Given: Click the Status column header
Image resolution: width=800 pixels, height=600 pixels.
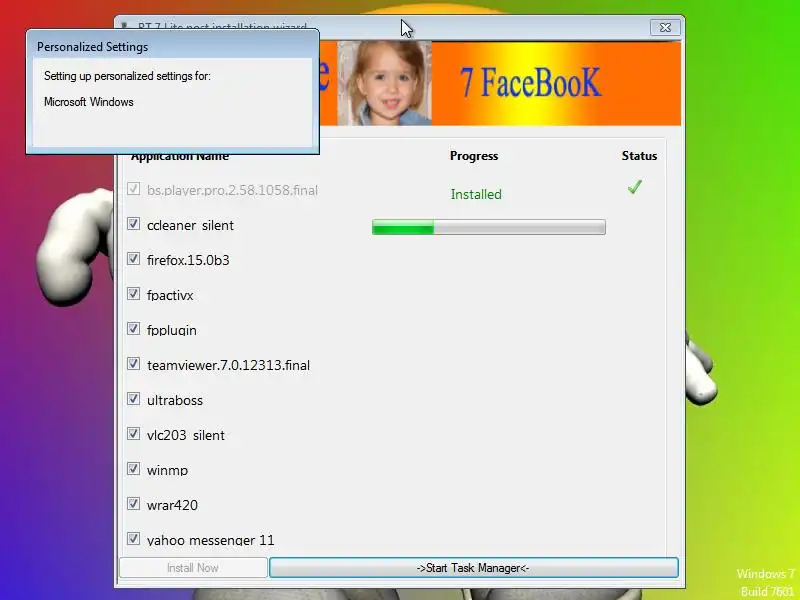Looking at the screenshot, I should click(x=639, y=156).
